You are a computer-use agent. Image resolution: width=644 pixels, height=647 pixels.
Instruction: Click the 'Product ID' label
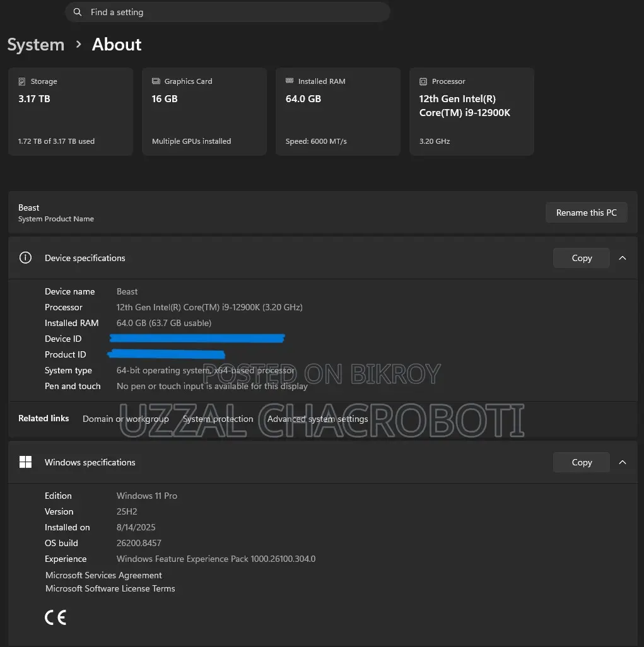[x=65, y=354]
